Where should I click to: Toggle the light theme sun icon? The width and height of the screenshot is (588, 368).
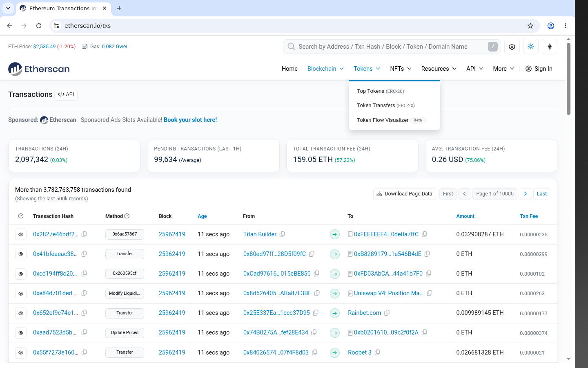(x=531, y=47)
